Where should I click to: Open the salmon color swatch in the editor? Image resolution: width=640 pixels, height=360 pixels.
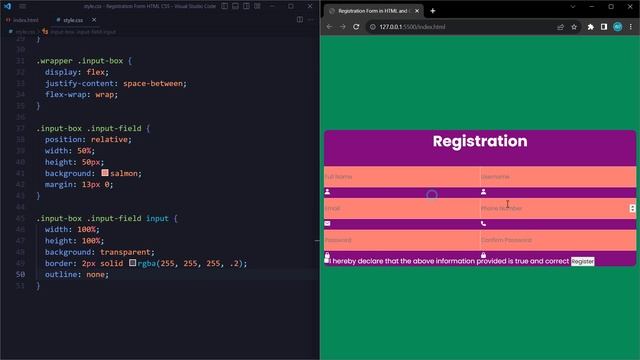click(x=105, y=173)
